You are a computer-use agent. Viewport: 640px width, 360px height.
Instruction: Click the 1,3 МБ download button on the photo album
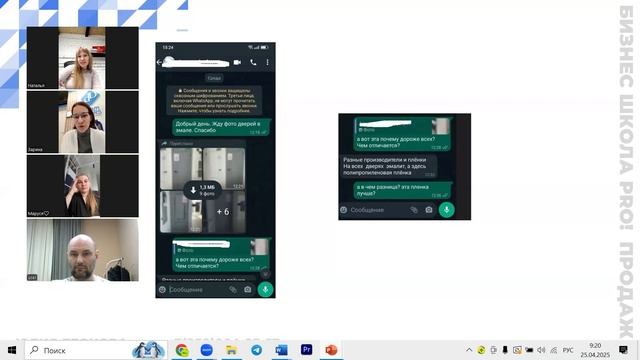coord(202,190)
